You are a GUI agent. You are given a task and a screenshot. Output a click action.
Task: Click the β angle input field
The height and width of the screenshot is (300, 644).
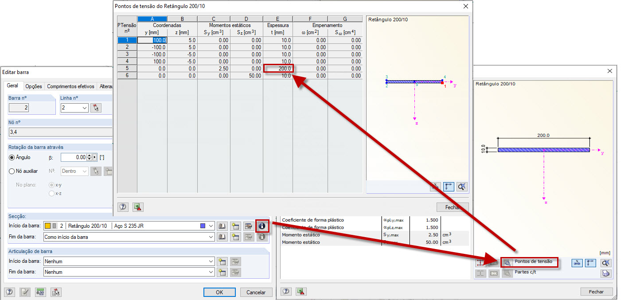click(x=74, y=157)
